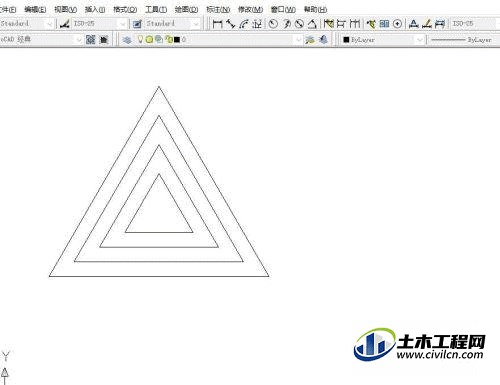Expand the Standard text style dropdown
Image resolution: width=500 pixels, height=385 pixels.
[50, 24]
